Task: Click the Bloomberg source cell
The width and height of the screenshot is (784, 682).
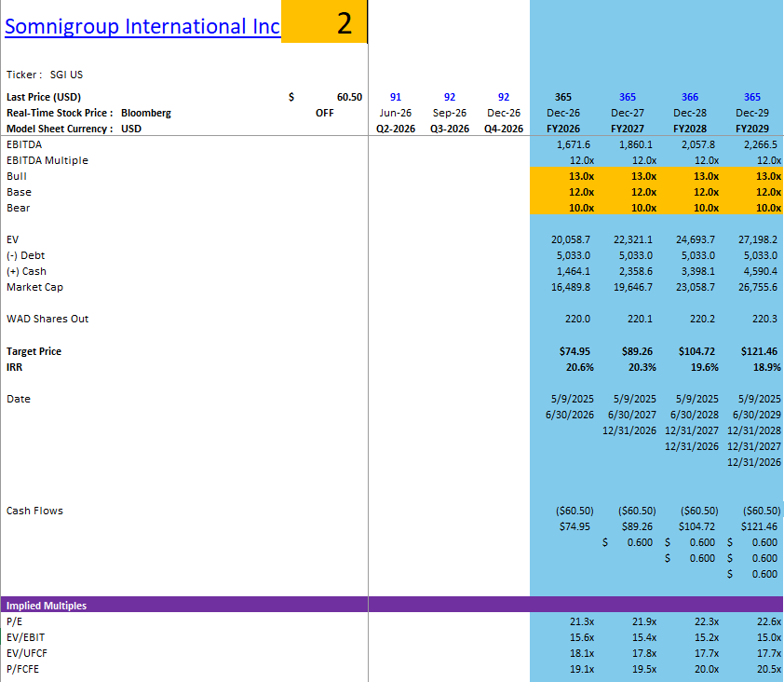Action: pyautogui.click(x=146, y=113)
